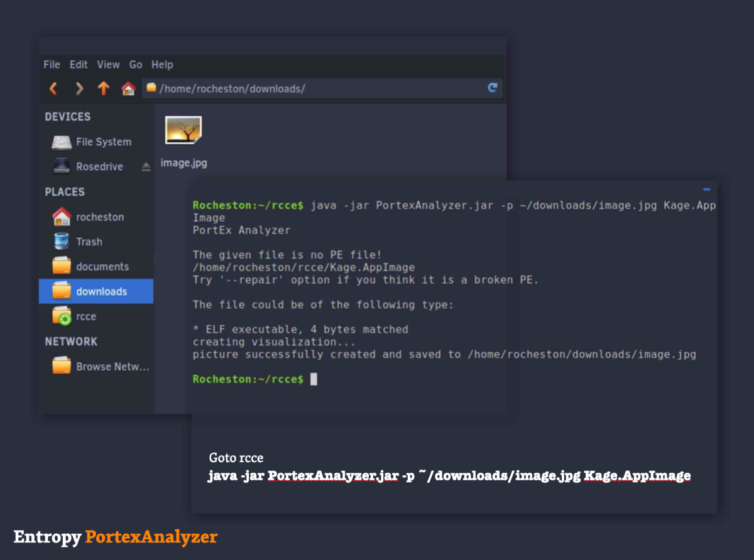Click the forward navigation arrow

click(79, 89)
